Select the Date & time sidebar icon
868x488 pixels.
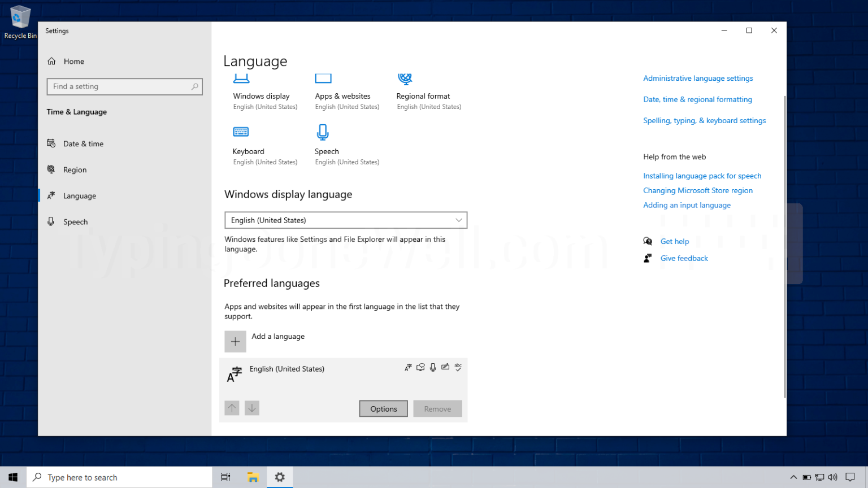click(51, 143)
